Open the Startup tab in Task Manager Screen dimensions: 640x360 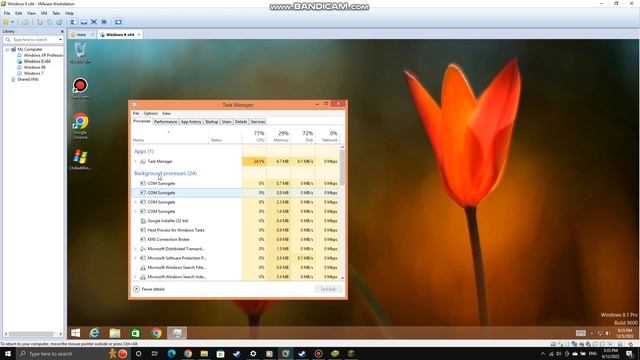211,122
